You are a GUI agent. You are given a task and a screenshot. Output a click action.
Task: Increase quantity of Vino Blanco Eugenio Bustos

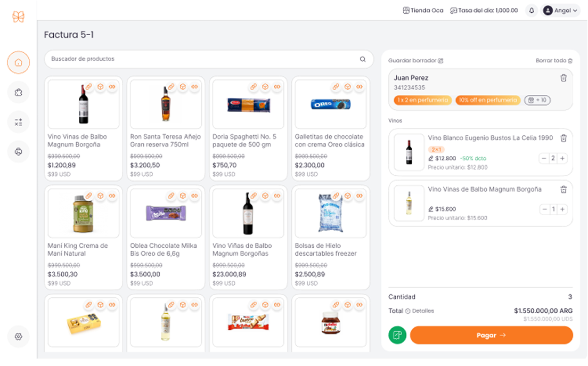pyautogui.click(x=562, y=158)
